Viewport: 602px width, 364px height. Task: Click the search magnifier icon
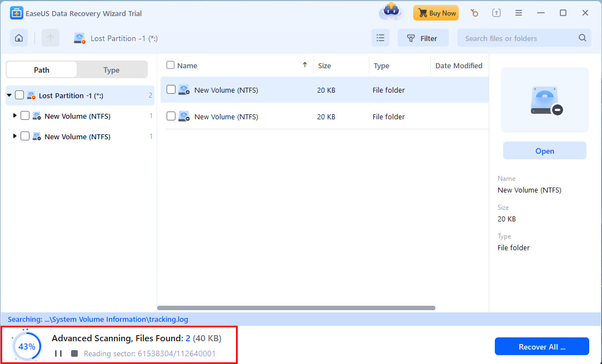click(582, 38)
